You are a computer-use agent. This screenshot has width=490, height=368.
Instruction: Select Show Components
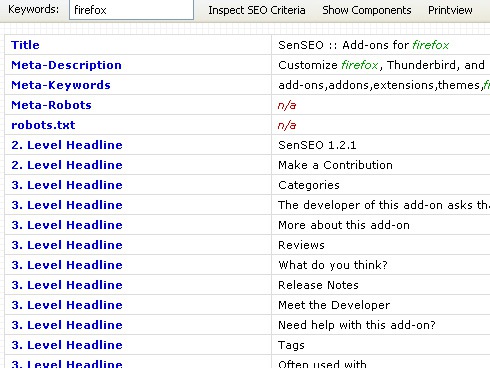click(x=367, y=10)
